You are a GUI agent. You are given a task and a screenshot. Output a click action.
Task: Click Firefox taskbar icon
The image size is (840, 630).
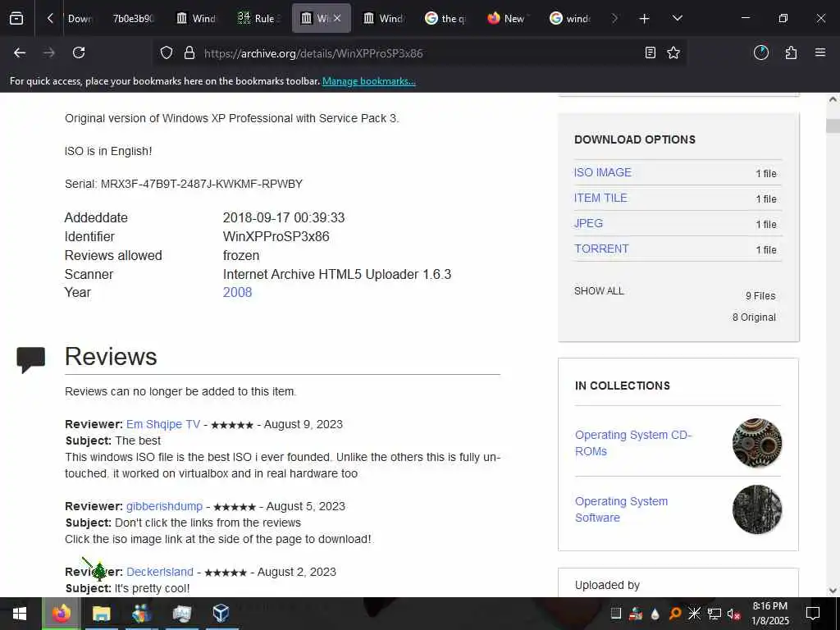[x=61, y=614]
